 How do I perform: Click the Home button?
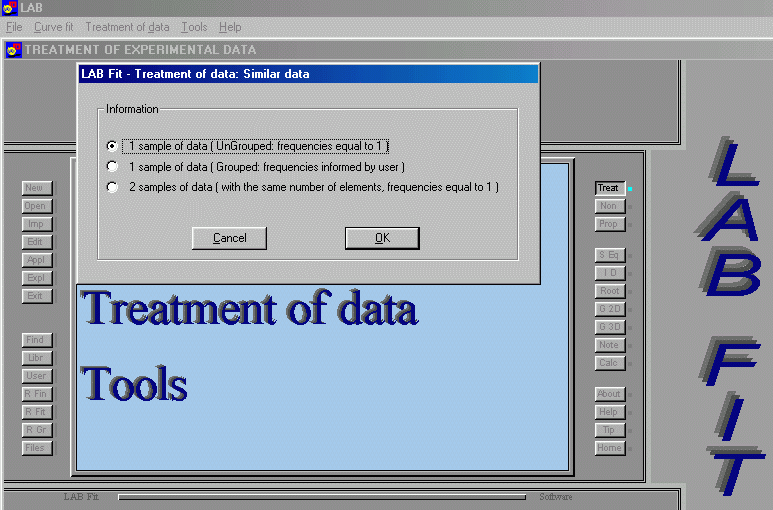pyautogui.click(x=608, y=448)
